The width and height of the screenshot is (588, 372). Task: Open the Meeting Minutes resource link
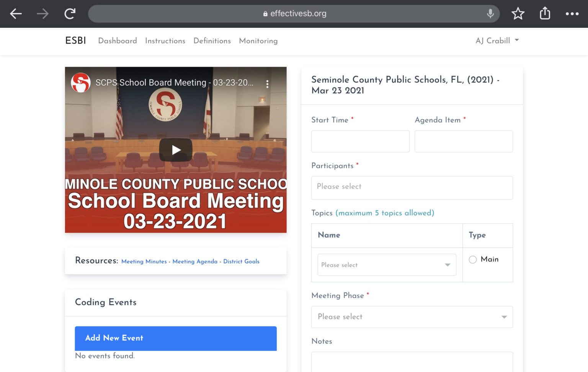[x=144, y=262]
